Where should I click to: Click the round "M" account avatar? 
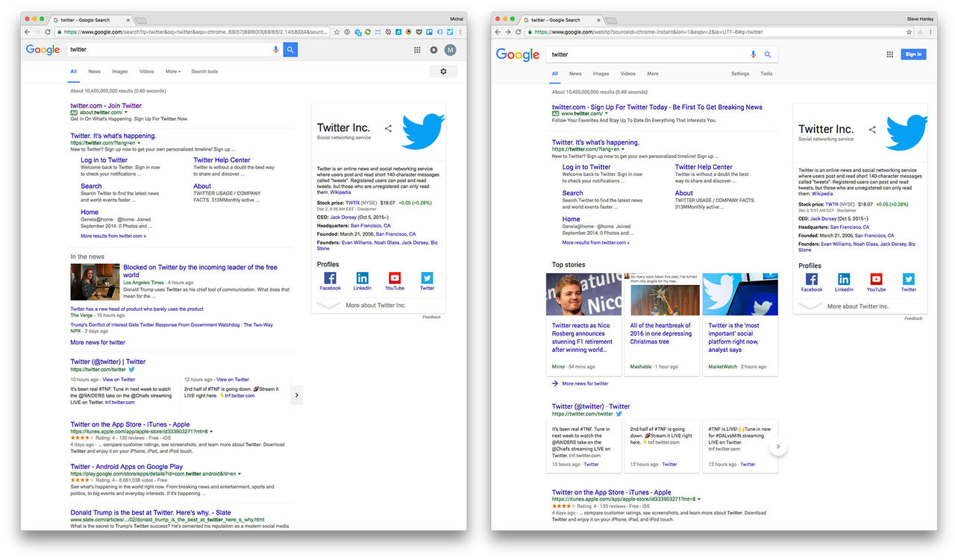tap(451, 50)
